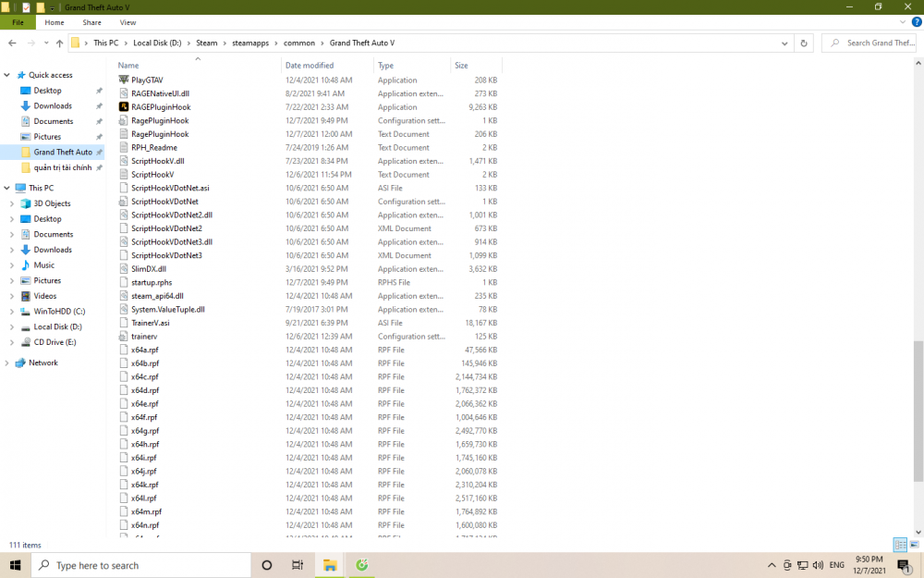Navigate to common in the breadcrumb
The image size is (924, 578).
click(299, 43)
